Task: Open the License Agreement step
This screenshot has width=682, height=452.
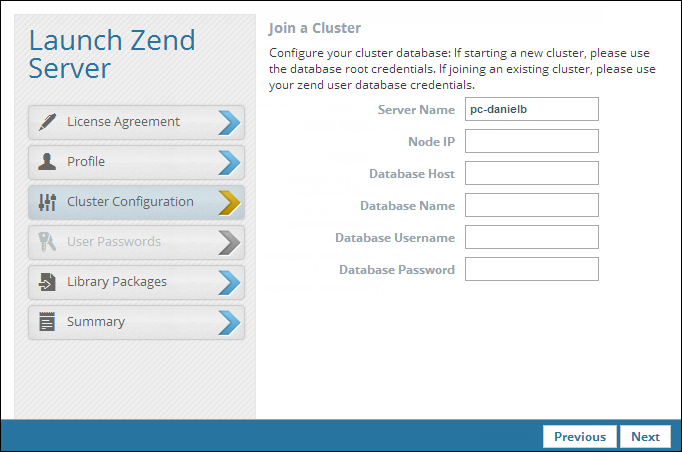Action: (123, 122)
